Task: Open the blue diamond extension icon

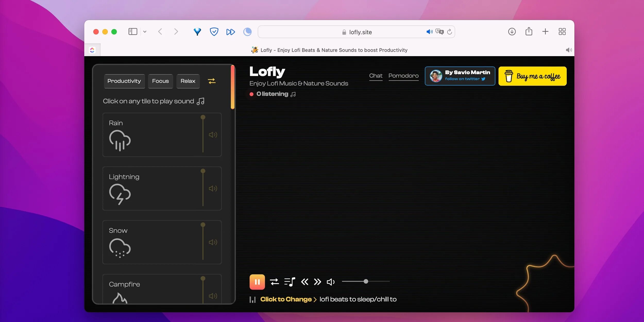Action: point(197,32)
